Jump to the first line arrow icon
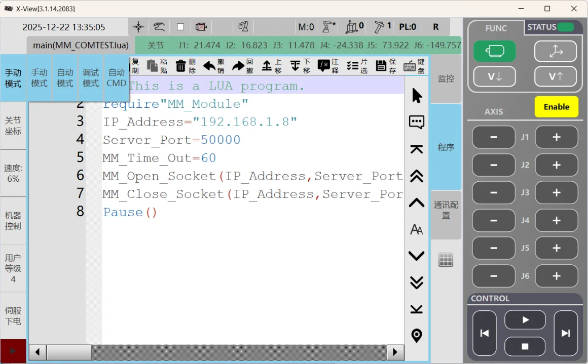This screenshot has width=588, height=364. 417,149
